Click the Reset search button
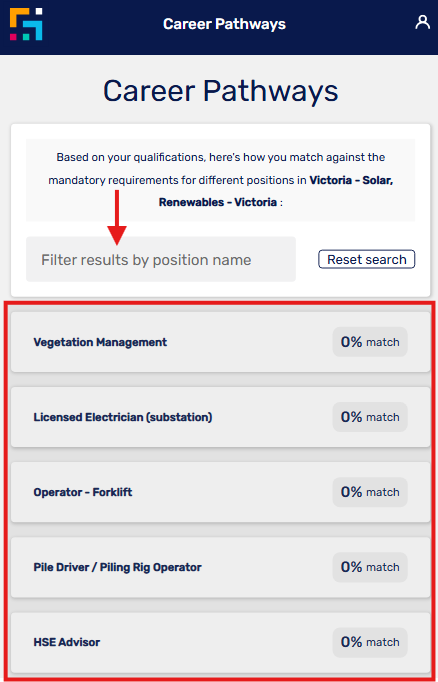438x682 pixels. [x=367, y=259]
